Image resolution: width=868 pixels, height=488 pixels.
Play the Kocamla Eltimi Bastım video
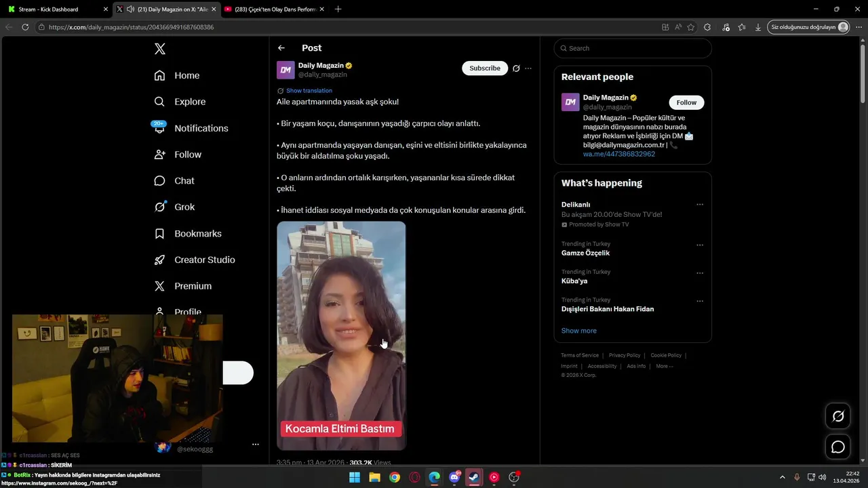point(341,335)
